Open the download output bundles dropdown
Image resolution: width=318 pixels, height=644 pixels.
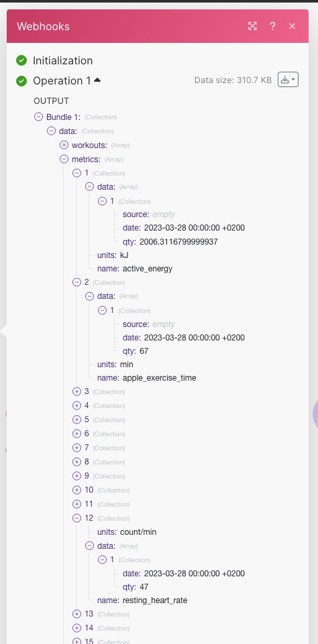tap(288, 80)
